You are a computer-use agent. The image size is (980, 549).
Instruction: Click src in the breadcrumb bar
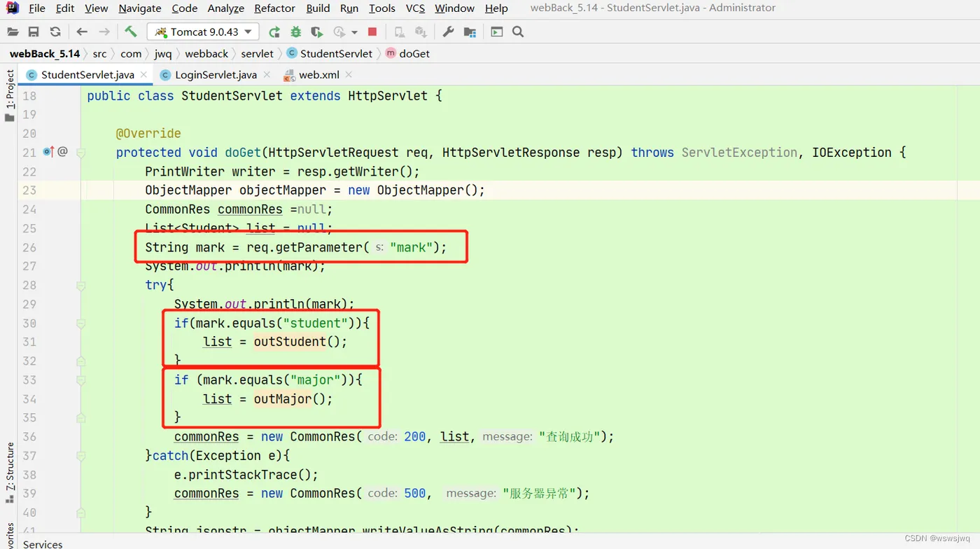pos(100,53)
